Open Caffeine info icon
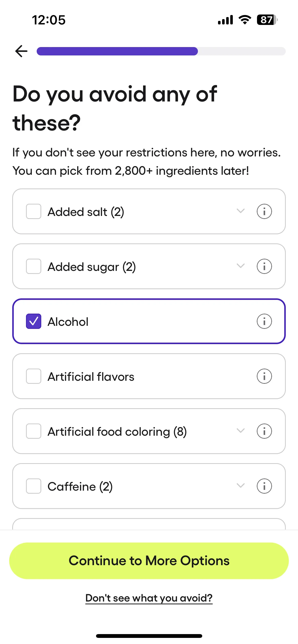The height and width of the screenshot is (644, 298). (x=264, y=486)
